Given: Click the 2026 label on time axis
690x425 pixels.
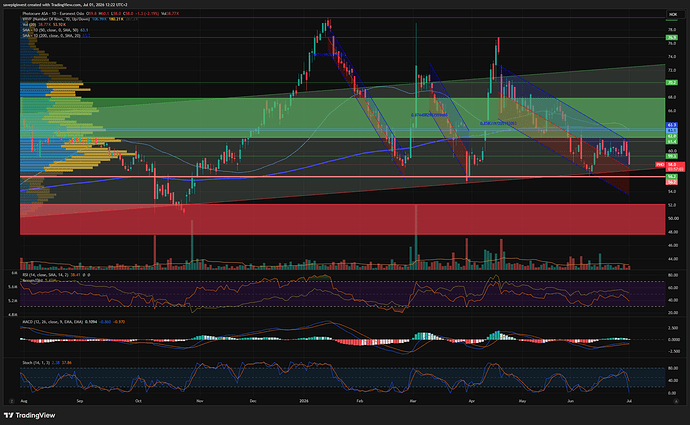Looking at the screenshot, I should coord(304,401).
